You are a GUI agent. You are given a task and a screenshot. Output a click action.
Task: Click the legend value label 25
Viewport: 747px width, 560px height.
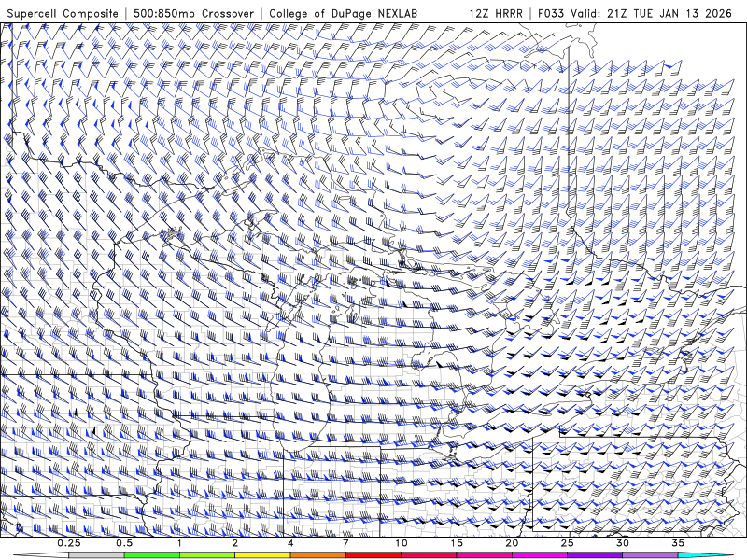(568, 543)
